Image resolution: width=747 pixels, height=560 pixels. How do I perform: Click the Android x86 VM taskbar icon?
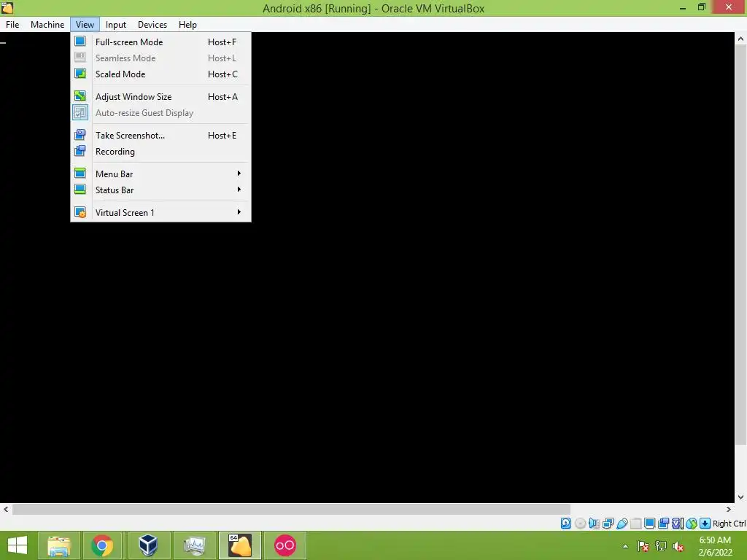click(x=239, y=545)
